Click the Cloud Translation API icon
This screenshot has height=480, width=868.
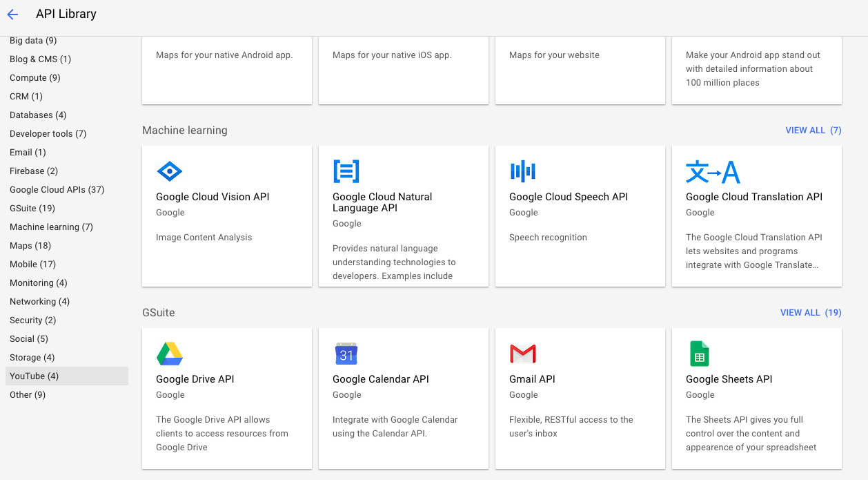(713, 171)
